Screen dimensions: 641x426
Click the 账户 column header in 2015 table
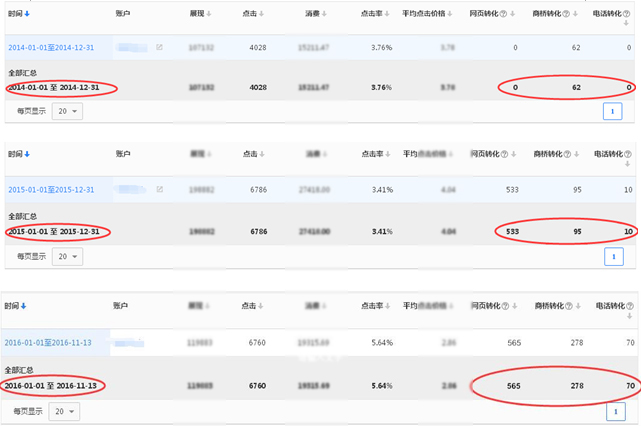(x=123, y=154)
